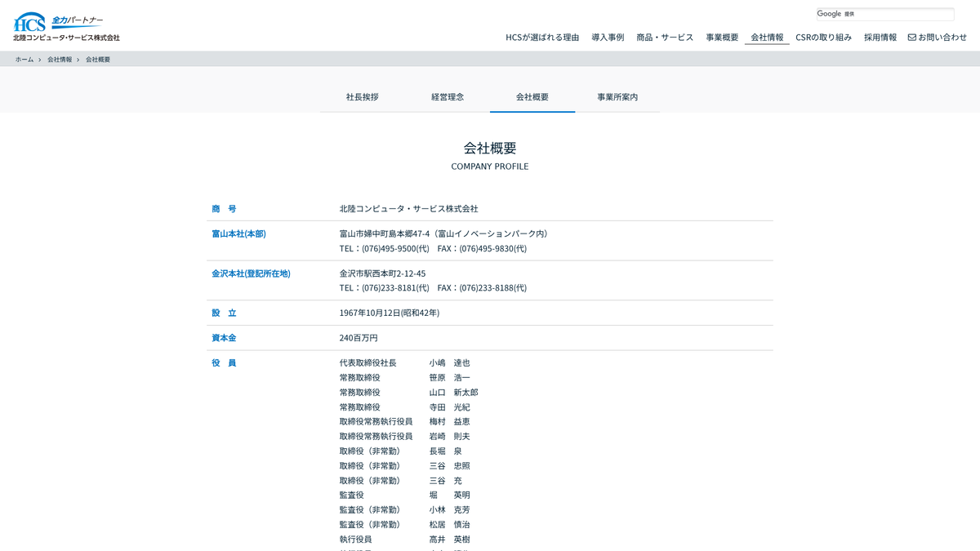
Task: Click the name 長堀 泉
Action: (446, 451)
